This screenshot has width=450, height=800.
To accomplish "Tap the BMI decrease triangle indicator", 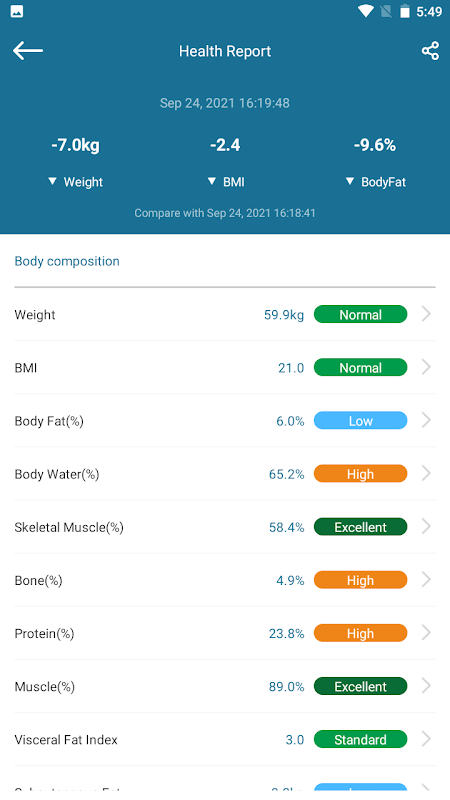I will pos(212,181).
